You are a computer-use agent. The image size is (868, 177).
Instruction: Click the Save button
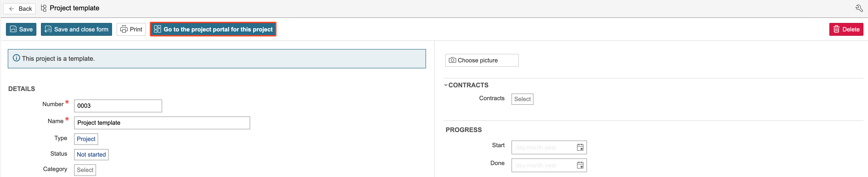click(x=21, y=29)
